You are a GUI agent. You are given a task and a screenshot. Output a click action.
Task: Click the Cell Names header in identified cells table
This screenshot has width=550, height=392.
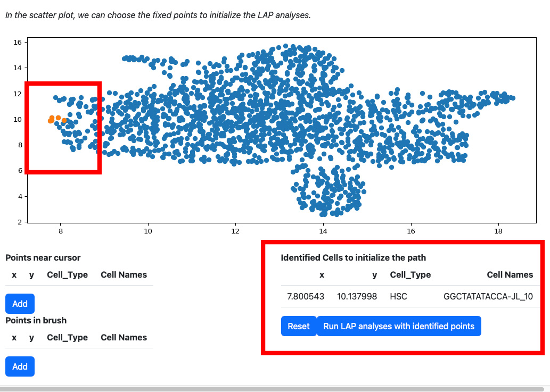[x=510, y=274]
